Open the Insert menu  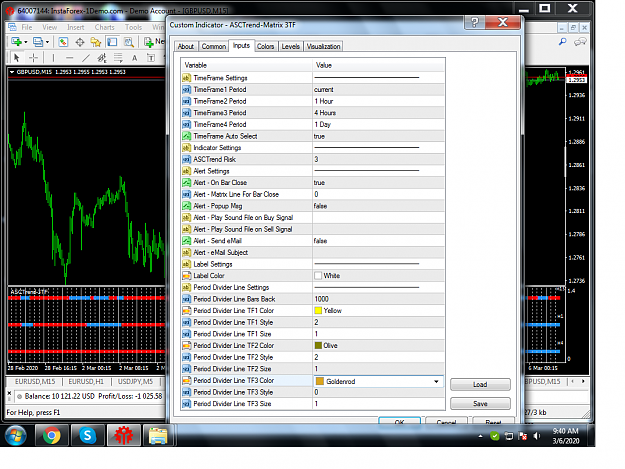[75, 27]
